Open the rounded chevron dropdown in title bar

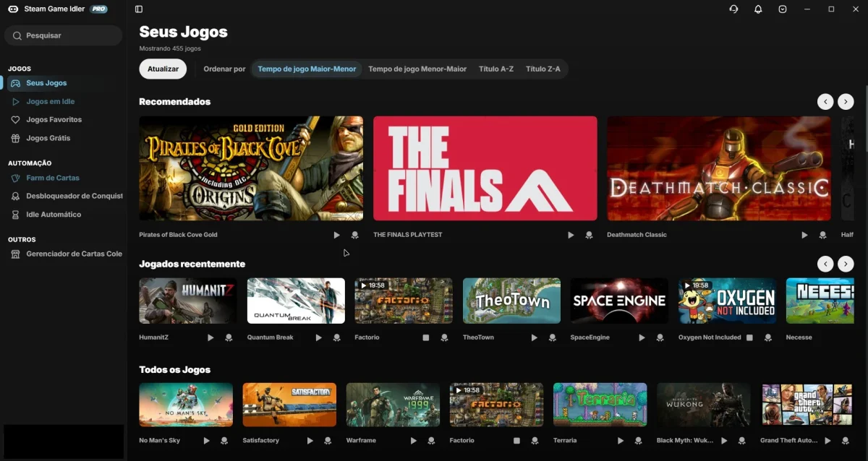(783, 9)
